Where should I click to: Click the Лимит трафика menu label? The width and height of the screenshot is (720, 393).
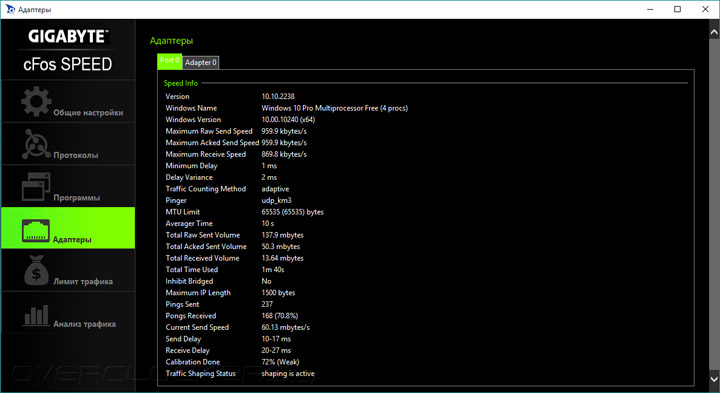83,281
